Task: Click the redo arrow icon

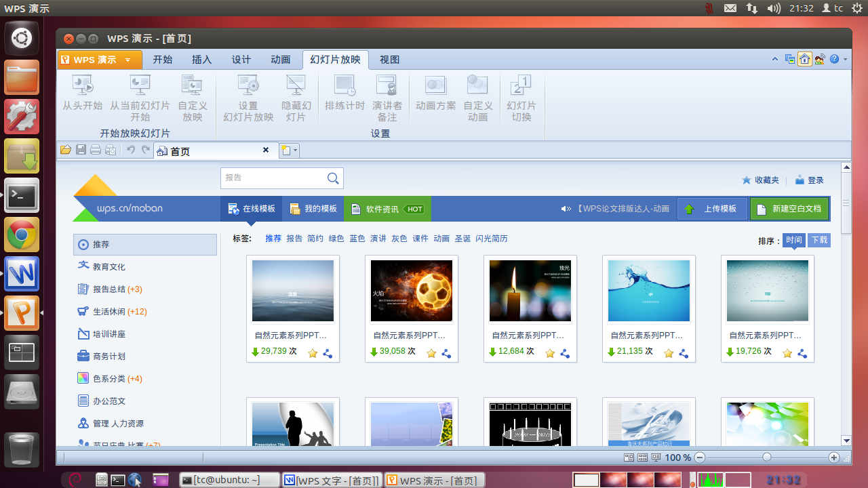Action: click(145, 150)
